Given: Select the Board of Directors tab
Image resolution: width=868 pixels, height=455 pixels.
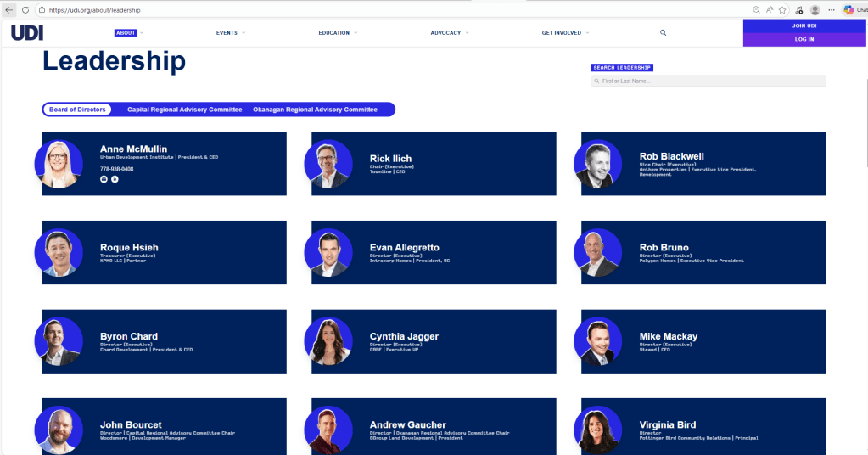Looking at the screenshot, I should pos(77,110).
